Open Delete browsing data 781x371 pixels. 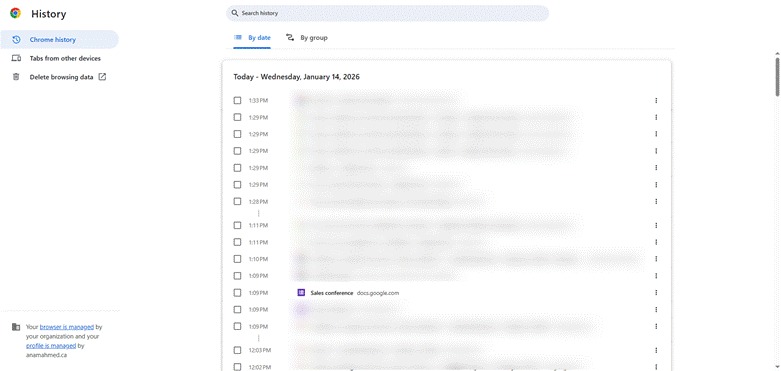(x=59, y=77)
